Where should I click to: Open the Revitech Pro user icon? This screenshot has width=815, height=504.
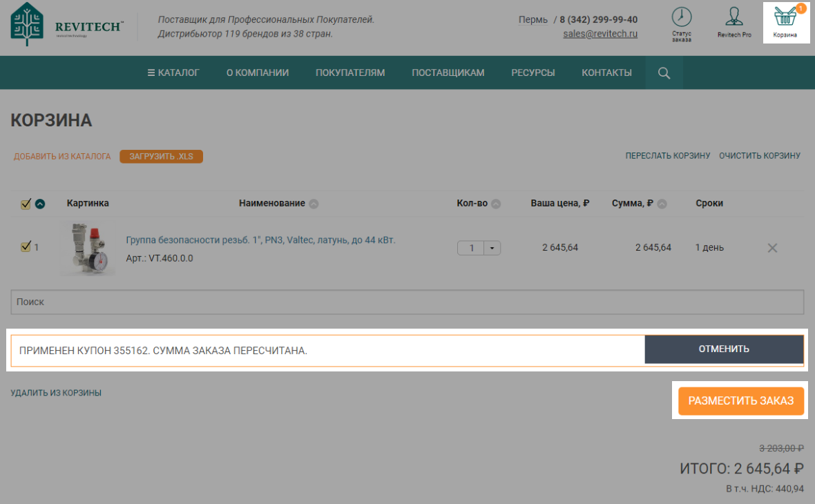[734, 17]
